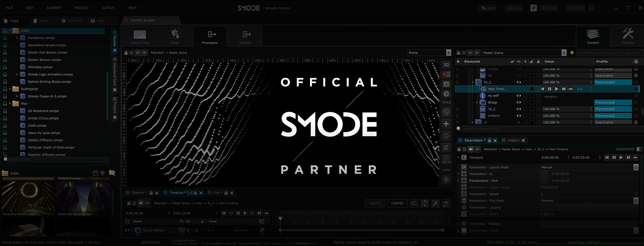This screenshot has width=644, height=246.
Task: Open the PreVis dropdown
Action: point(429,53)
